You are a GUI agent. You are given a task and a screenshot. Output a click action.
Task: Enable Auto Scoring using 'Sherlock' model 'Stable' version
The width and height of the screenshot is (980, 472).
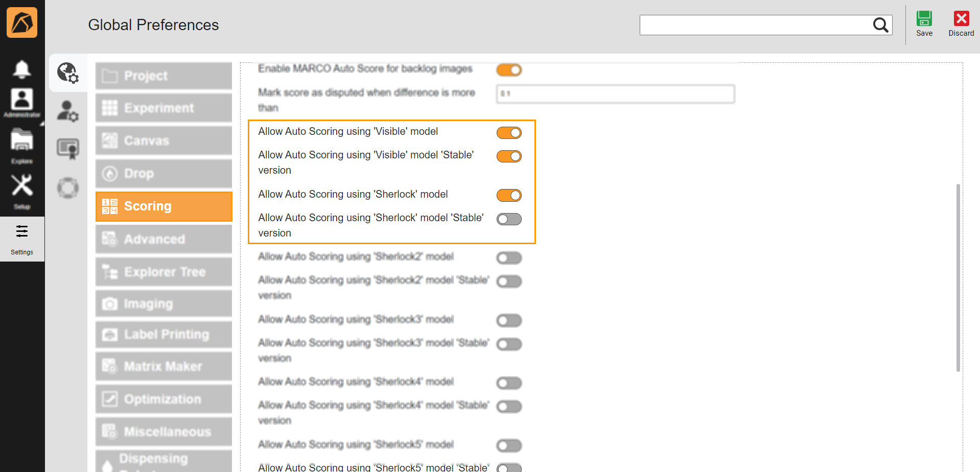point(509,219)
